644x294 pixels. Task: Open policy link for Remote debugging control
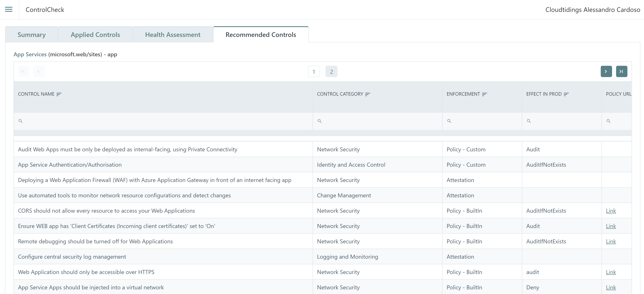[x=611, y=241]
